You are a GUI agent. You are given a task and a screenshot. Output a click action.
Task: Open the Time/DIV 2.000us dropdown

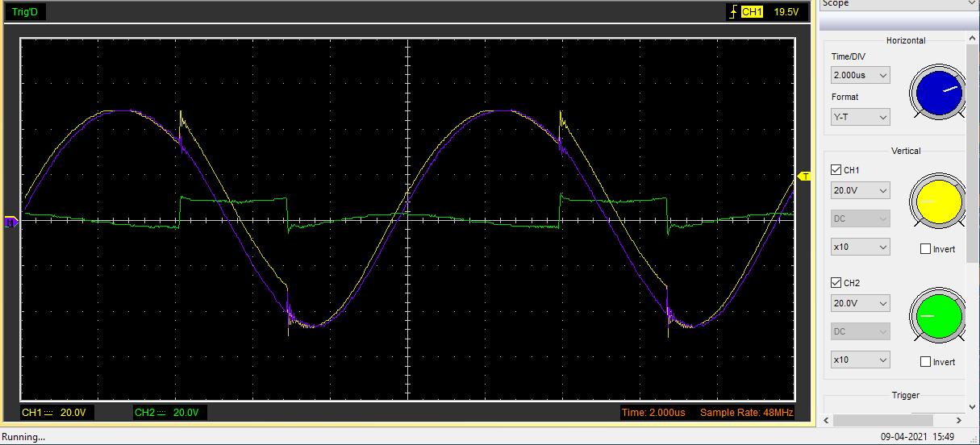861,75
